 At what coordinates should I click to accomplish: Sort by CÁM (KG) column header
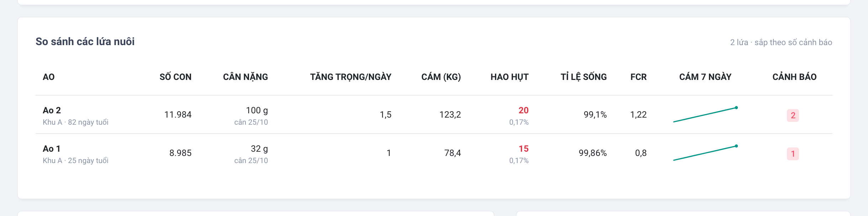click(441, 77)
